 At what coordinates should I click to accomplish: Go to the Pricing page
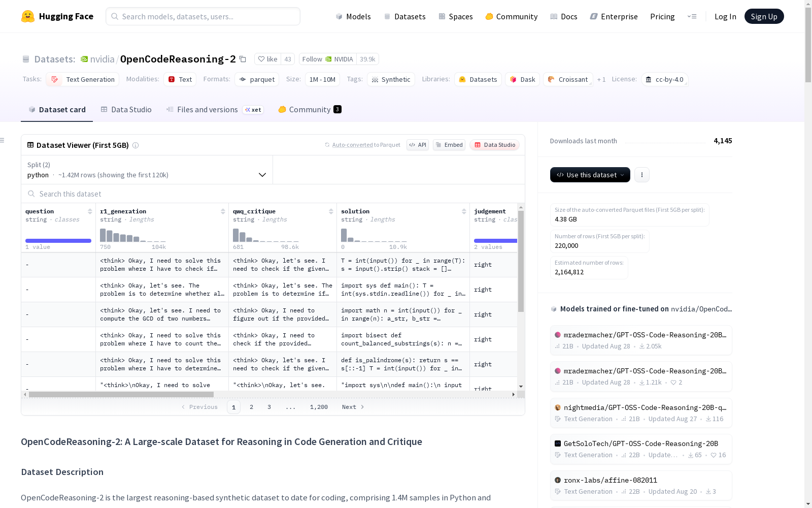click(x=662, y=16)
